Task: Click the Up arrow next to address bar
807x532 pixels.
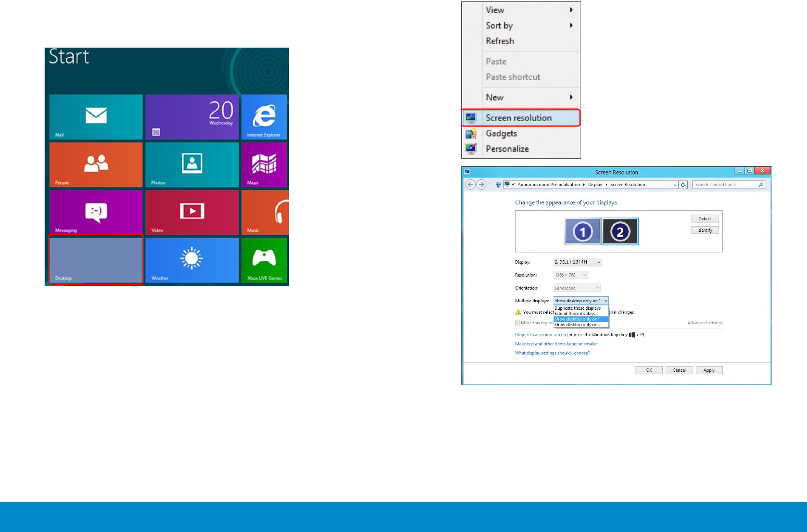Action: click(498, 185)
